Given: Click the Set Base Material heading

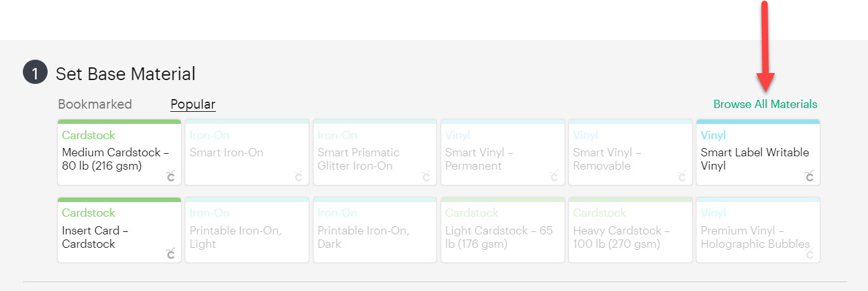Looking at the screenshot, I should pos(126,74).
